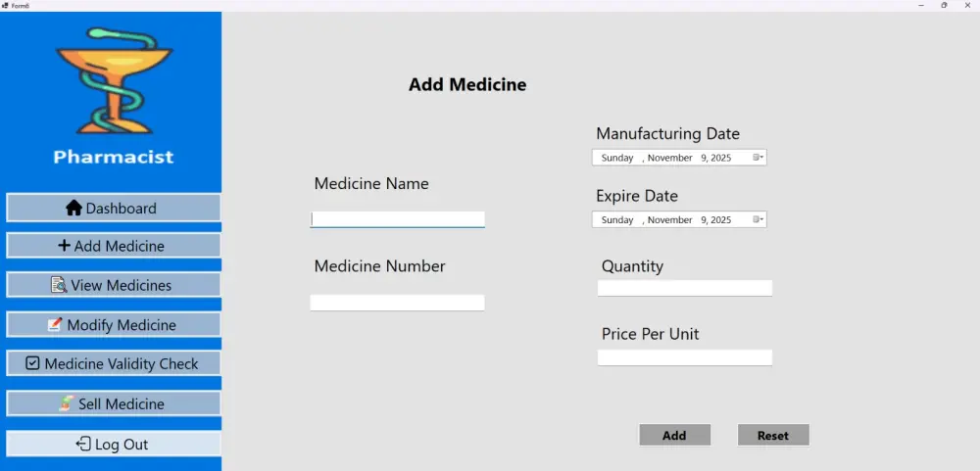Click the Modify Medicine pencil icon
Viewport: 980px width, 471px height.
(x=56, y=325)
